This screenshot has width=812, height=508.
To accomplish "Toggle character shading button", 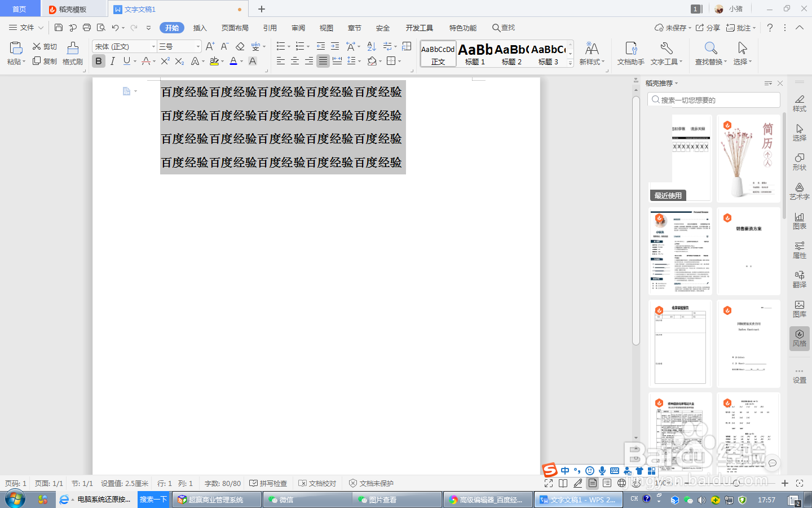I will pyautogui.click(x=253, y=61).
